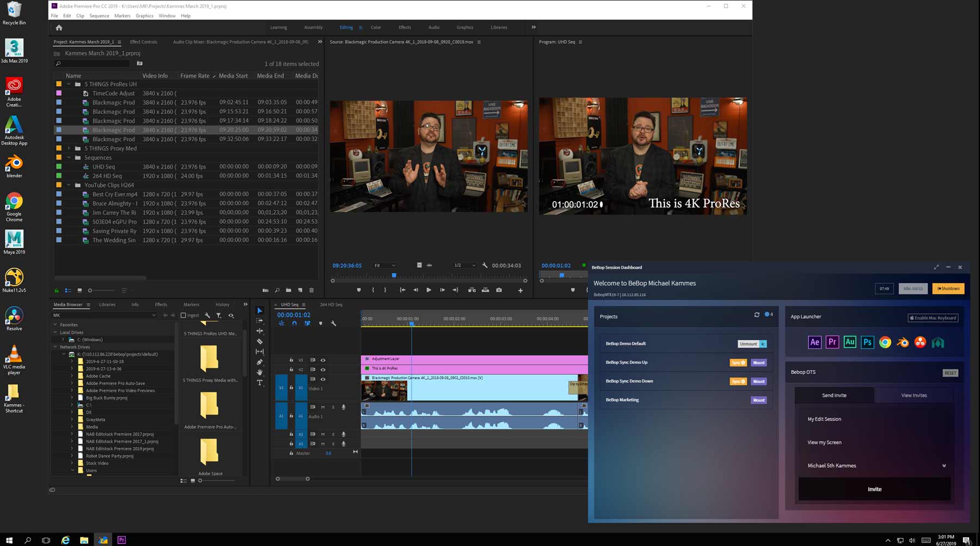Refresh the BeBop Projects list
Viewport: 980px width, 546px height.
[757, 315]
